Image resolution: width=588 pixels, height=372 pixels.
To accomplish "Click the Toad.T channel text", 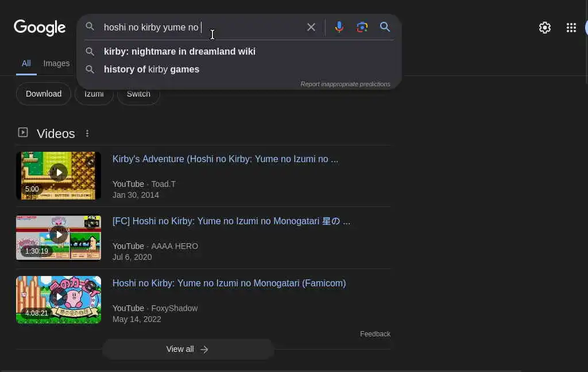I will tap(164, 184).
